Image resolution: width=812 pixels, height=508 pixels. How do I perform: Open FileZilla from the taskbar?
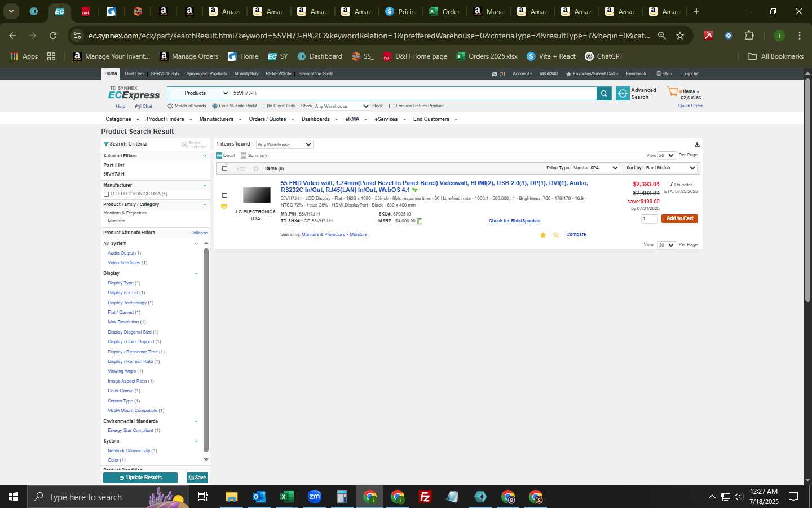click(x=425, y=497)
